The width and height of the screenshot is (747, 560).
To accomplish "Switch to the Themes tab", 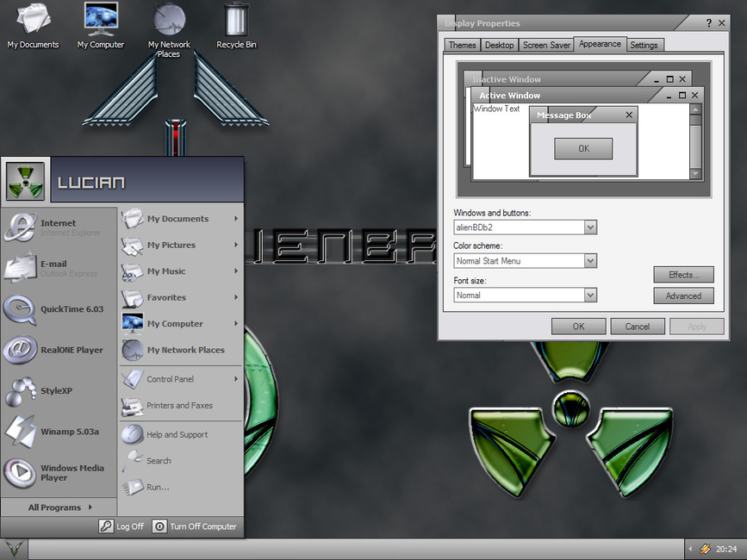I will (462, 45).
